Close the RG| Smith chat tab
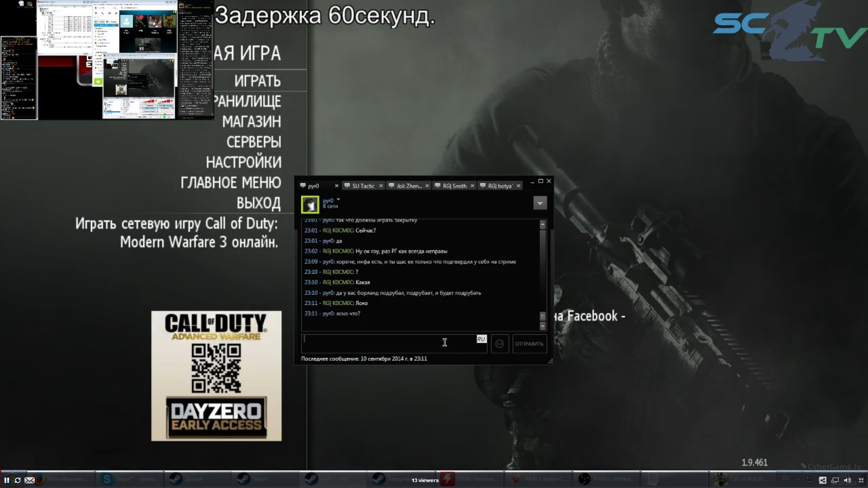This screenshot has width=868, height=488. coord(472,186)
